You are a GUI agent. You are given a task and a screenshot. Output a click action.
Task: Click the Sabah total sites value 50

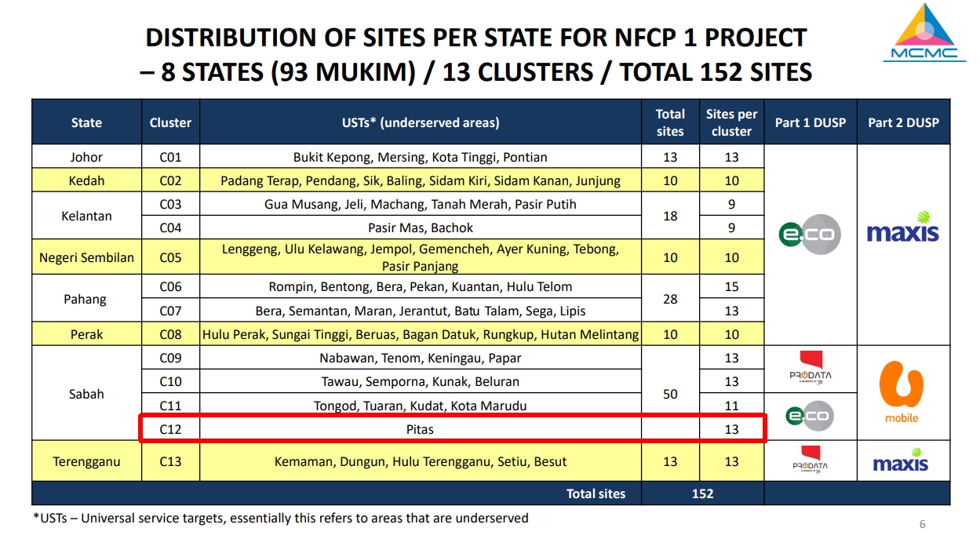670,394
